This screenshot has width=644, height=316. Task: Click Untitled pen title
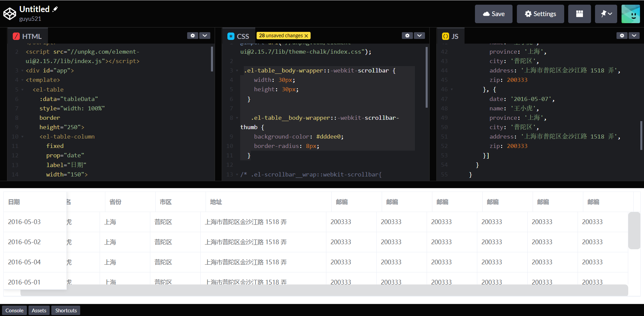(x=35, y=9)
